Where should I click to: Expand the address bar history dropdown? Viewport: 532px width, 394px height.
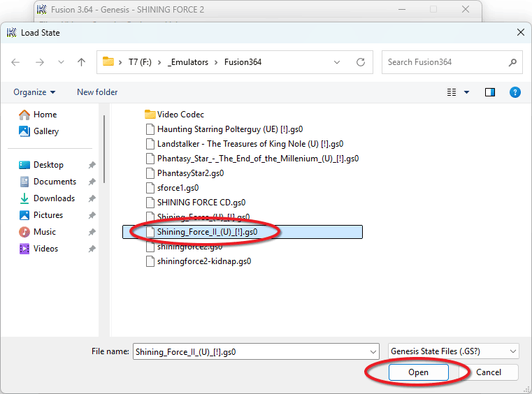pyautogui.click(x=337, y=62)
